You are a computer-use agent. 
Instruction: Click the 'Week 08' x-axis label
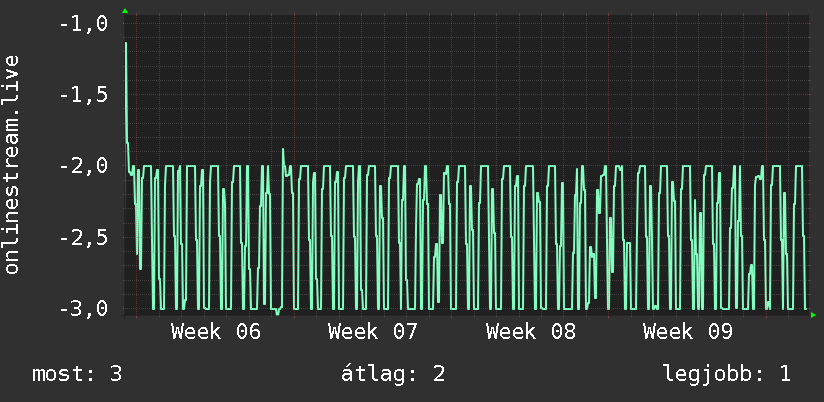[531, 332]
